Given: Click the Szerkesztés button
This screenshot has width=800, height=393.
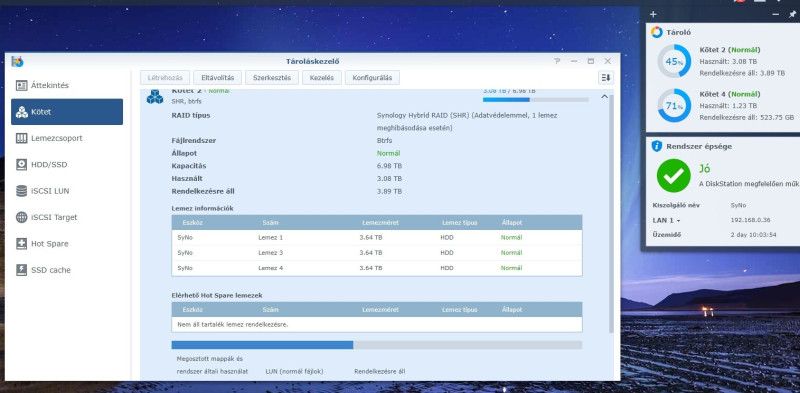Looking at the screenshot, I should (272, 78).
